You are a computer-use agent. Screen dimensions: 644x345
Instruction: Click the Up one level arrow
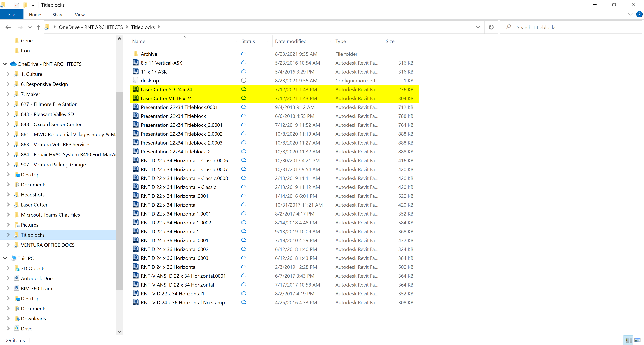coord(39,27)
